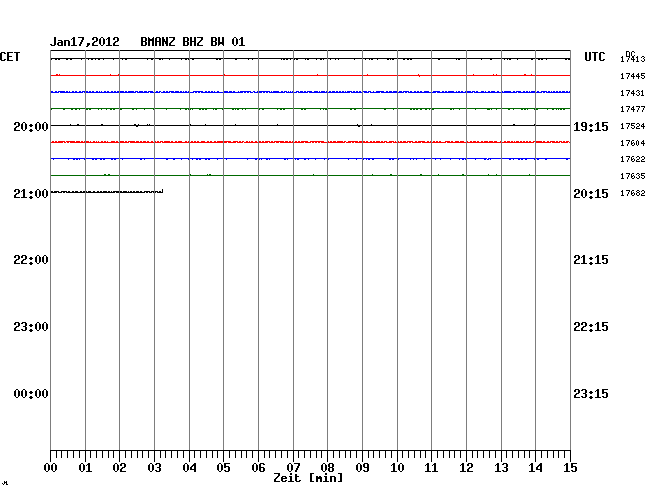Click the black trace on the 20:00 row

[310, 125]
